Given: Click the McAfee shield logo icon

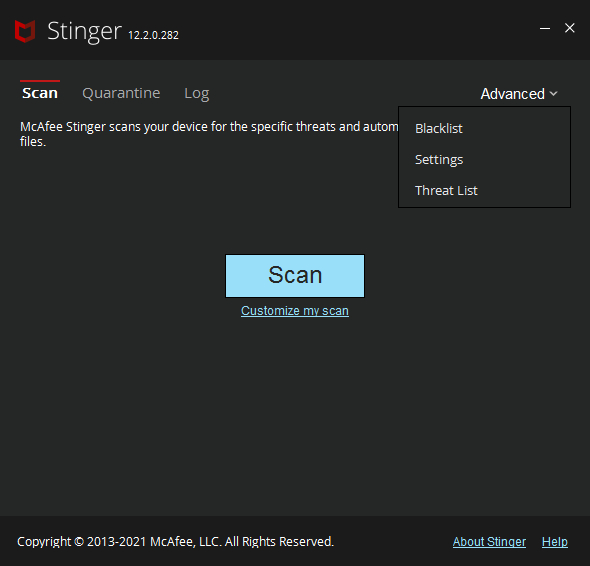Looking at the screenshot, I should 25,31.
